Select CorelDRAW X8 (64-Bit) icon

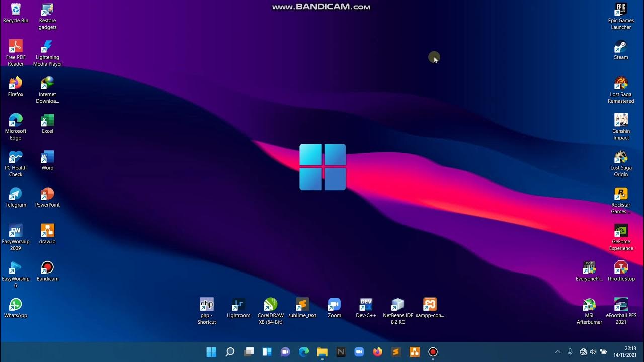tap(271, 311)
